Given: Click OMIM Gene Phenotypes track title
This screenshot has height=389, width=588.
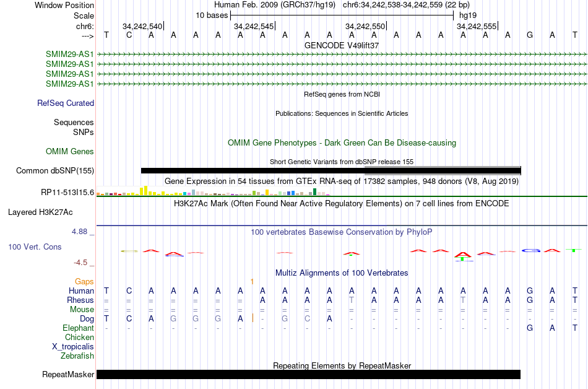Looking at the screenshot, I should 342,143.
